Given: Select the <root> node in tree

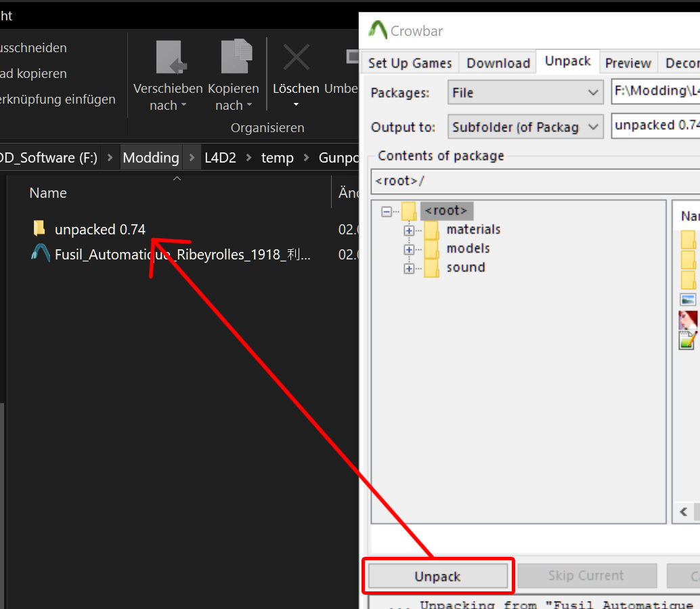Looking at the screenshot, I should [446, 211].
